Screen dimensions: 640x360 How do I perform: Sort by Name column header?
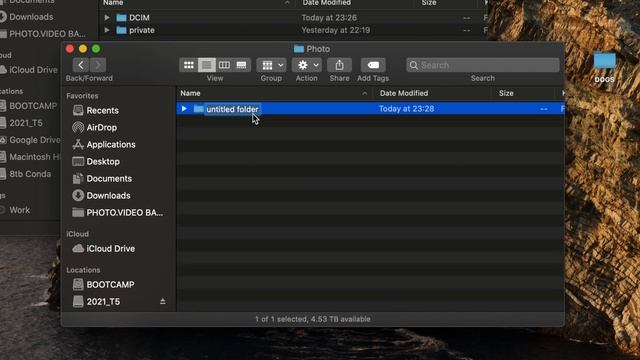tap(190, 93)
